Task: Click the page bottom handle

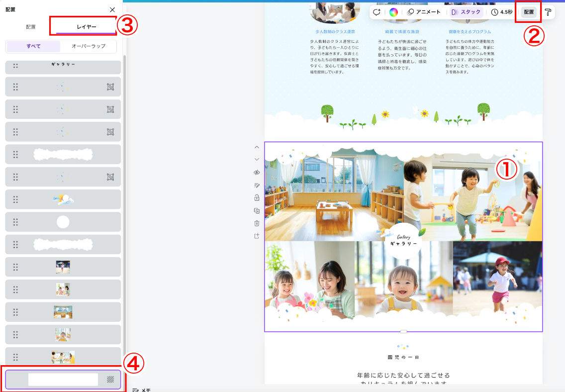Action: pos(403,331)
